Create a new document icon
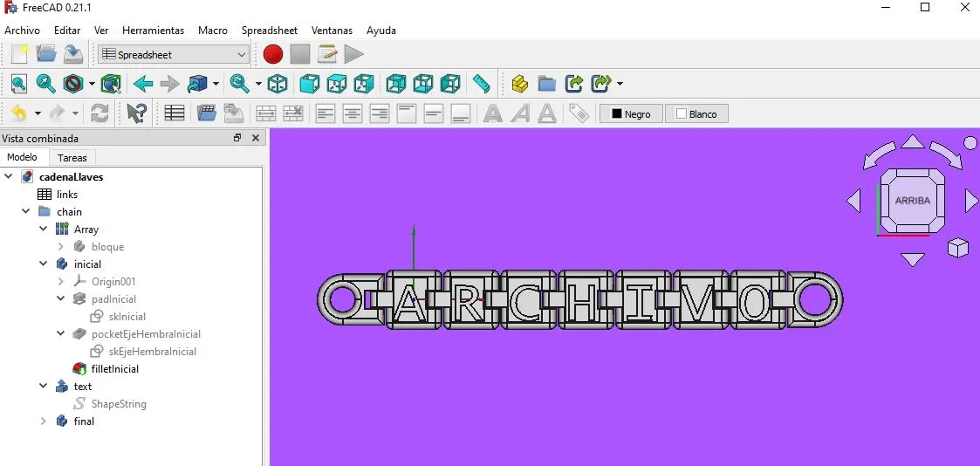The width and height of the screenshot is (980, 466). (x=18, y=54)
